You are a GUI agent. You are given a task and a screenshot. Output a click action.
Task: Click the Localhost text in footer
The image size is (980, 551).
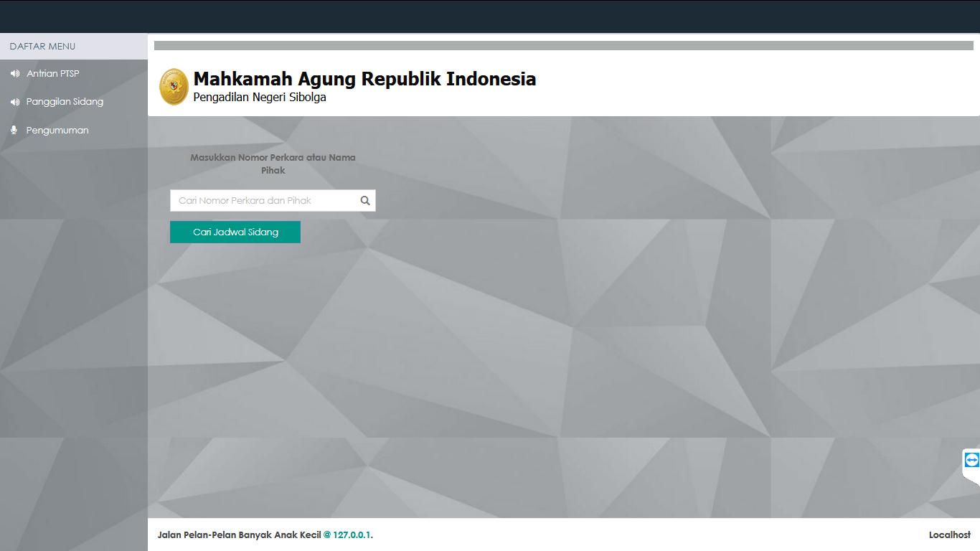[949, 535]
